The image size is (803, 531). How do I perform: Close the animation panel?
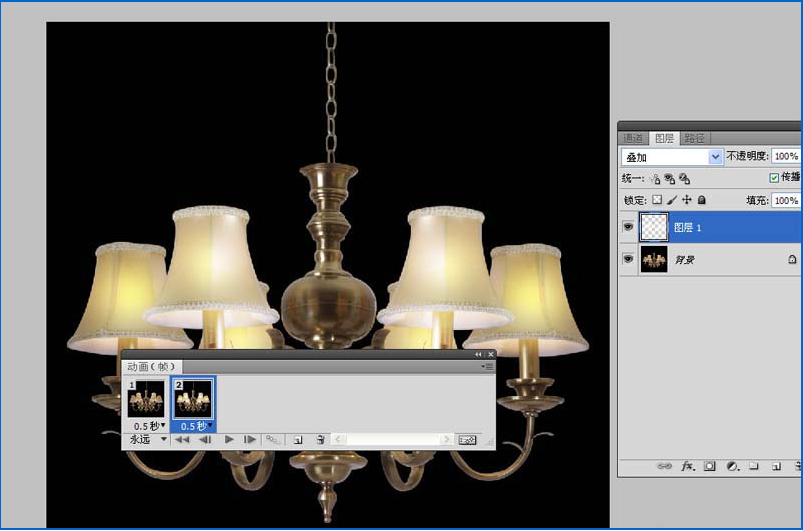(x=490, y=354)
